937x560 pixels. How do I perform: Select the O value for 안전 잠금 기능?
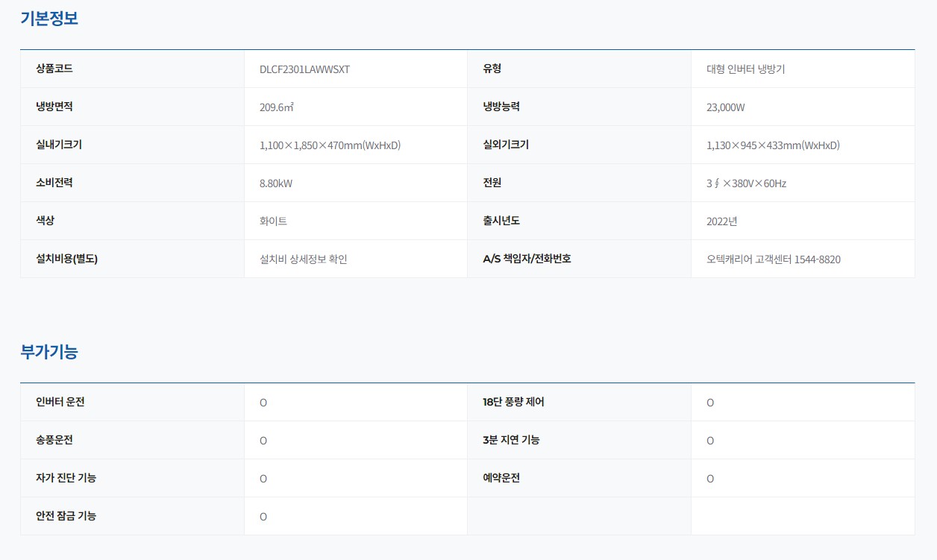click(263, 517)
